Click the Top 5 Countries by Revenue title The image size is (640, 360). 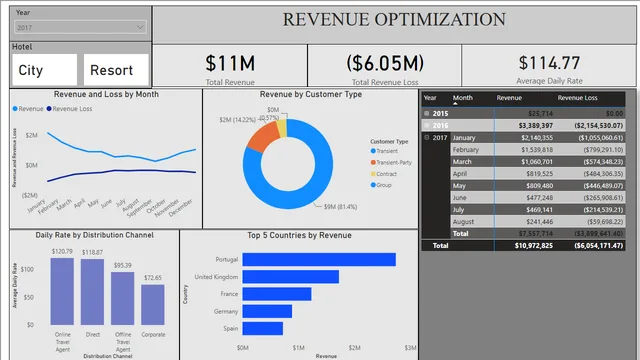(299, 236)
